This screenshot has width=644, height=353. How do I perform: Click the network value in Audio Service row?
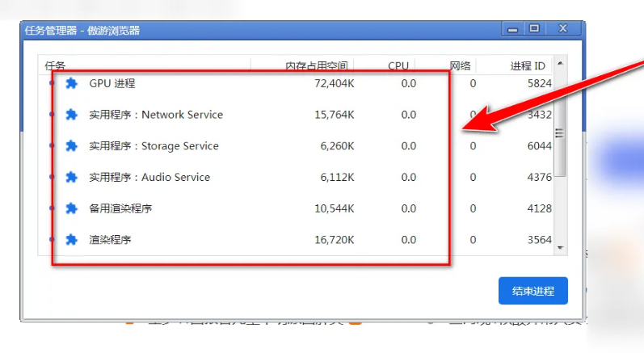(x=473, y=178)
